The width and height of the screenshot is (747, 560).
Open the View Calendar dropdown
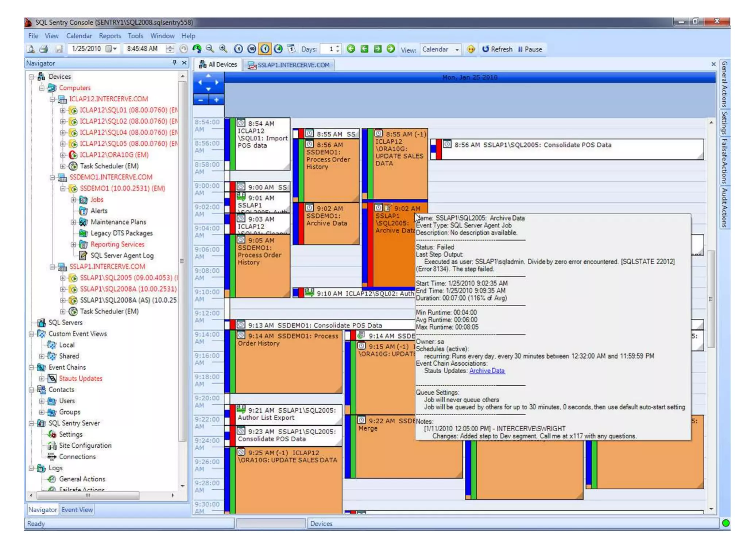(457, 50)
